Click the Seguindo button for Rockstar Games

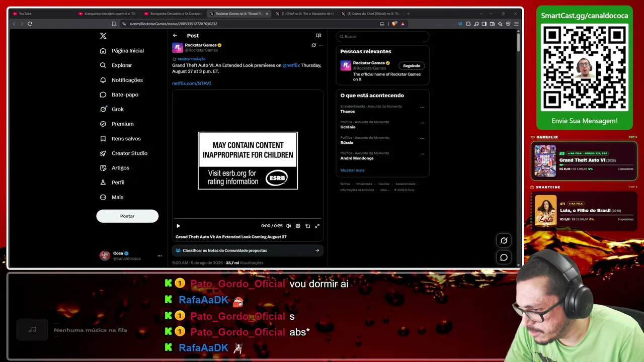click(412, 66)
